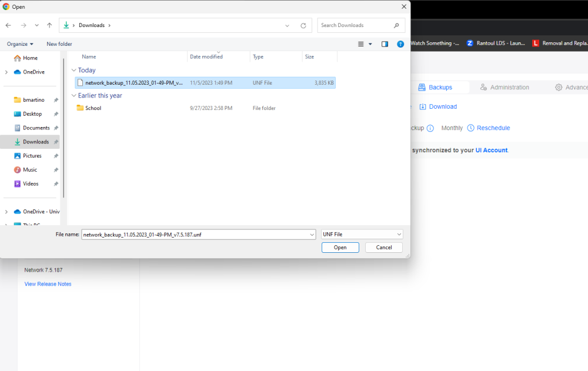Refresh the Downloads folder listing
This screenshot has width=588, height=371.
(x=303, y=25)
